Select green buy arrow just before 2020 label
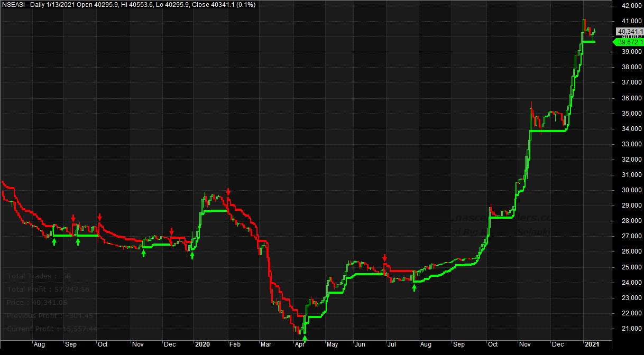The height and width of the screenshot is (355, 644). (192, 255)
